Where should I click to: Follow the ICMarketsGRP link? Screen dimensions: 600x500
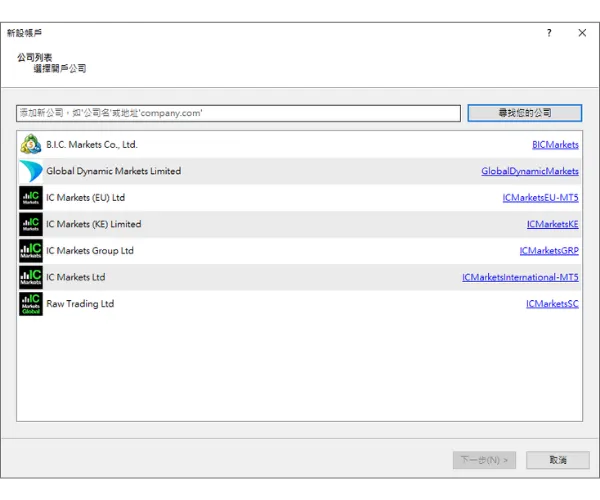point(548,251)
